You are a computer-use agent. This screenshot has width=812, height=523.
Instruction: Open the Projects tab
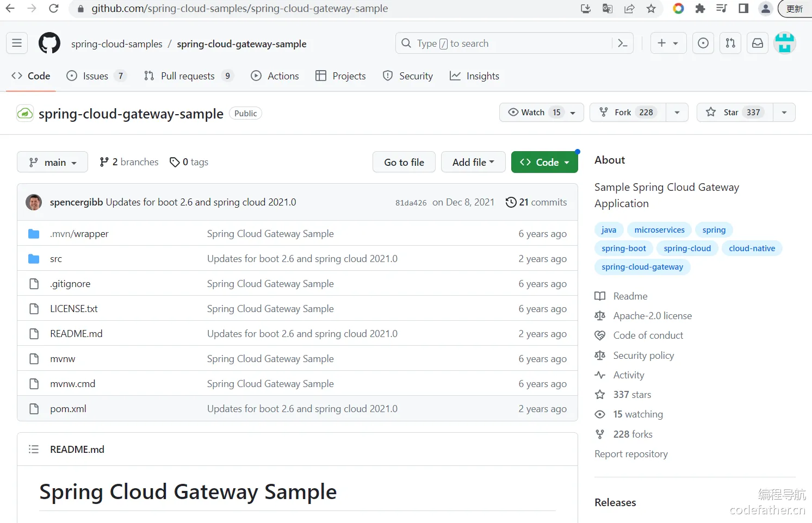point(341,76)
